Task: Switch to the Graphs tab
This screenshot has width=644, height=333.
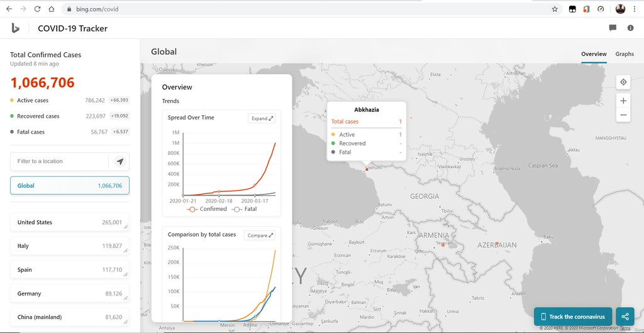Action: point(625,54)
